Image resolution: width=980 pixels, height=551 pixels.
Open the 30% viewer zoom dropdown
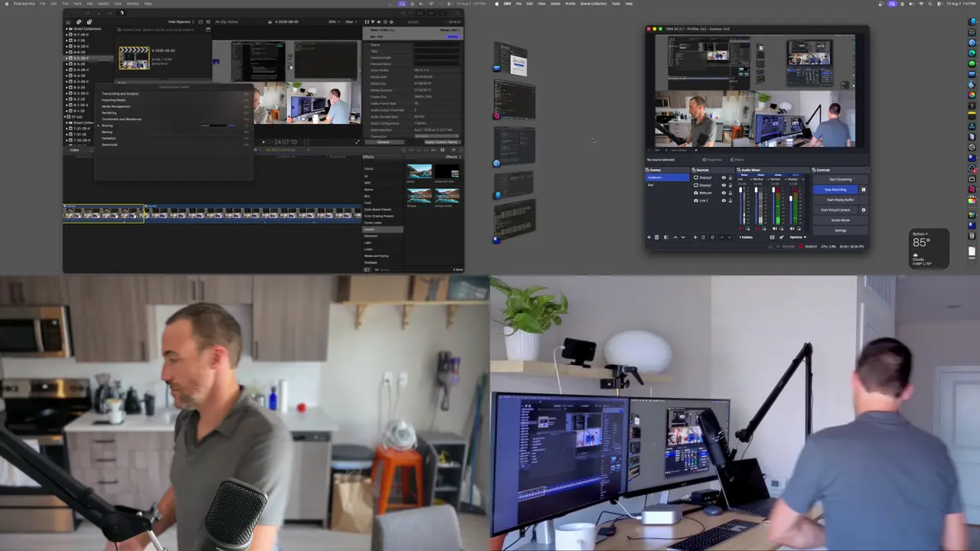(x=335, y=21)
